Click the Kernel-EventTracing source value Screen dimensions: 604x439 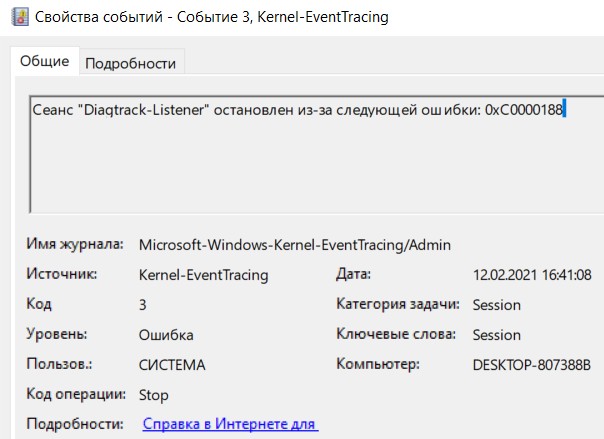(x=204, y=274)
